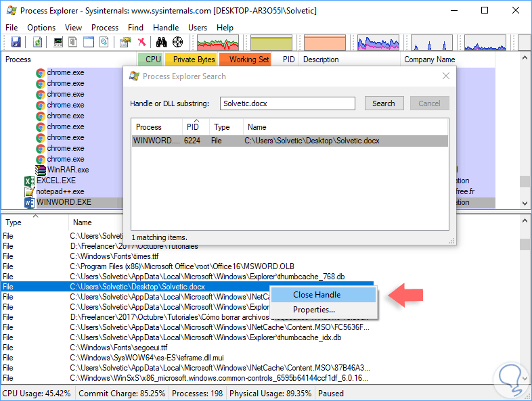Open the Find menu
Screen dimensions: 532x401
(135, 28)
